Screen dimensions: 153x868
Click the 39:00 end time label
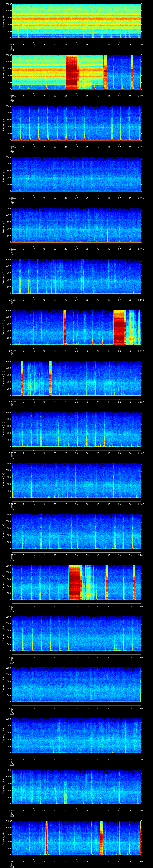click(x=141, y=861)
